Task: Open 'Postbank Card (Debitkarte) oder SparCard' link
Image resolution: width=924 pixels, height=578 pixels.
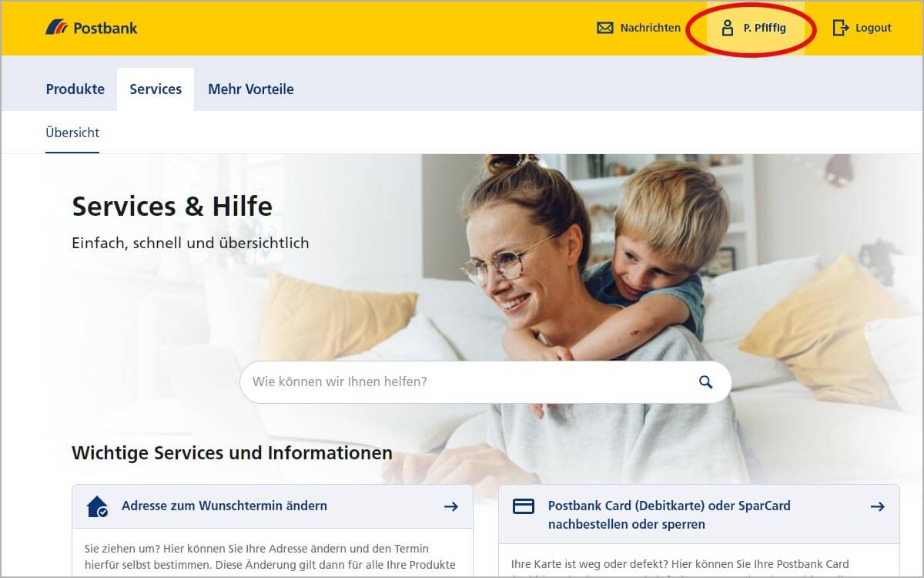Action: [669, 515]
